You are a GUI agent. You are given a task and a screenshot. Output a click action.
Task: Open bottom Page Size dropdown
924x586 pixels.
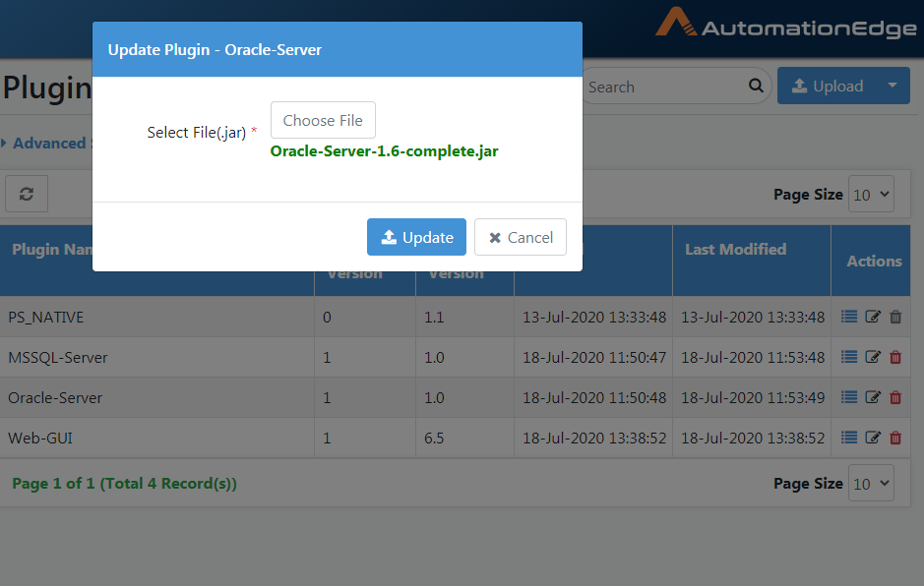871,484
